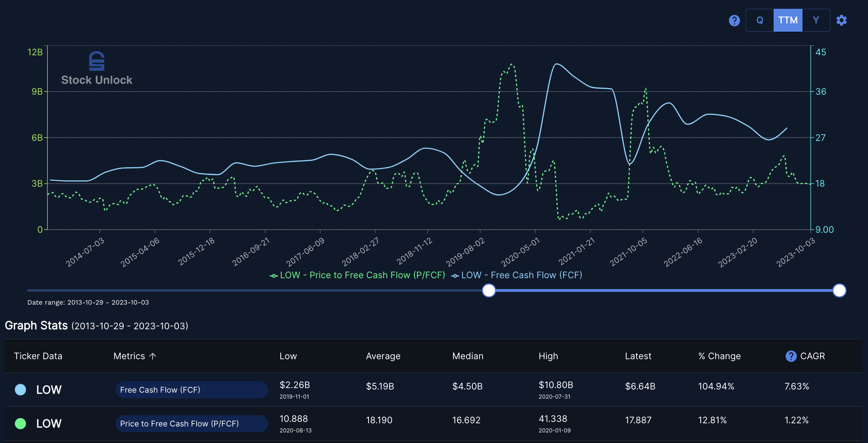The width and height of the screenshot is (868, 443).
Task: Click Price to Free Cash Flow metric chip
Action: 192,424
